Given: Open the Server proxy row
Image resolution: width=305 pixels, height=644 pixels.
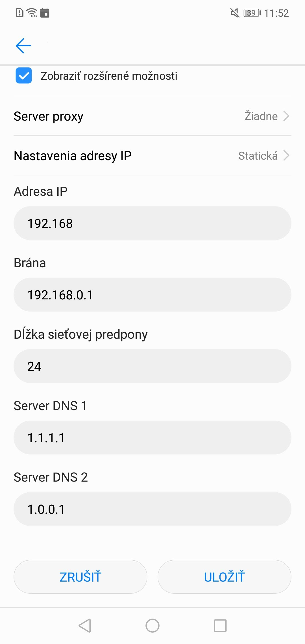Looking at the screenshot, I should point(152,116).
